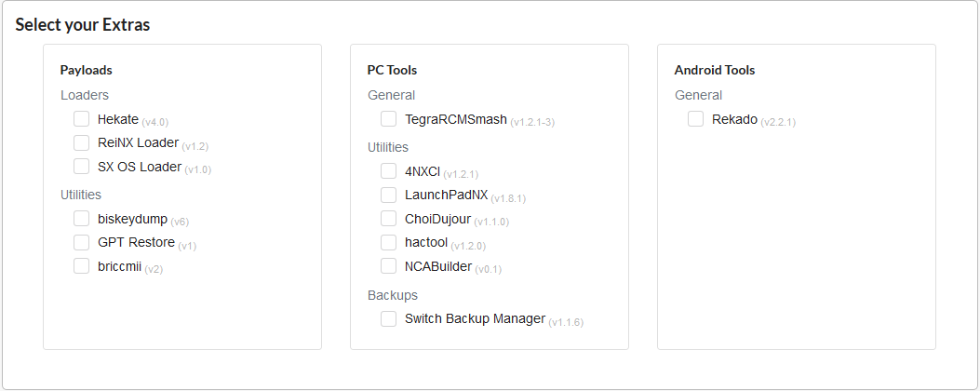980x391 pixels.
Task: Click the Payloads card heading
Action: (87, 70)
